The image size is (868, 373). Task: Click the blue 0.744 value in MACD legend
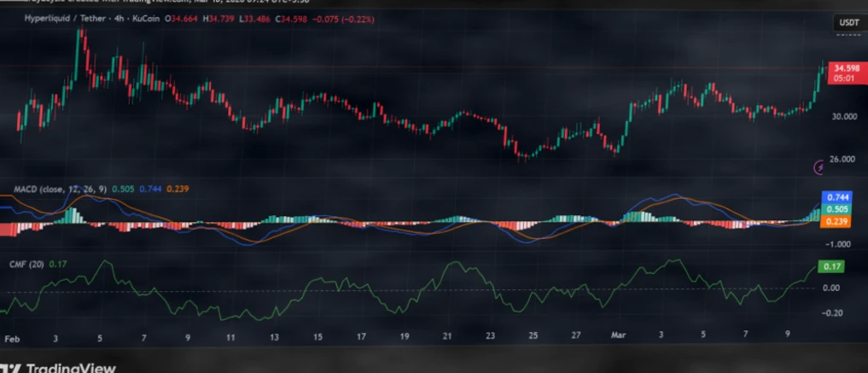coord(150,189)
